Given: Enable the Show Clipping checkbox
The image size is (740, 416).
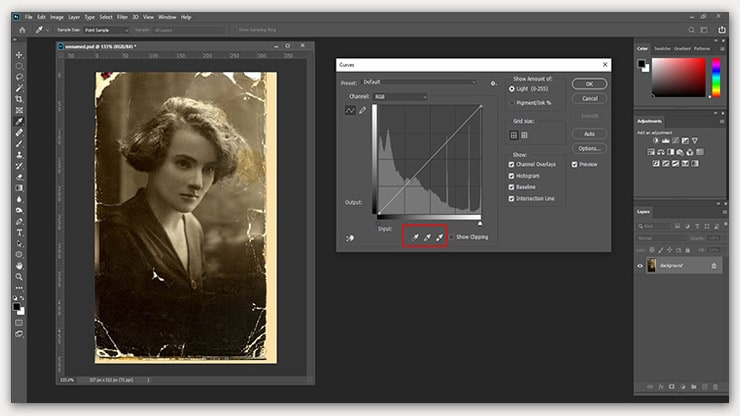Looking at the screenshot, I should click(453, 238).
